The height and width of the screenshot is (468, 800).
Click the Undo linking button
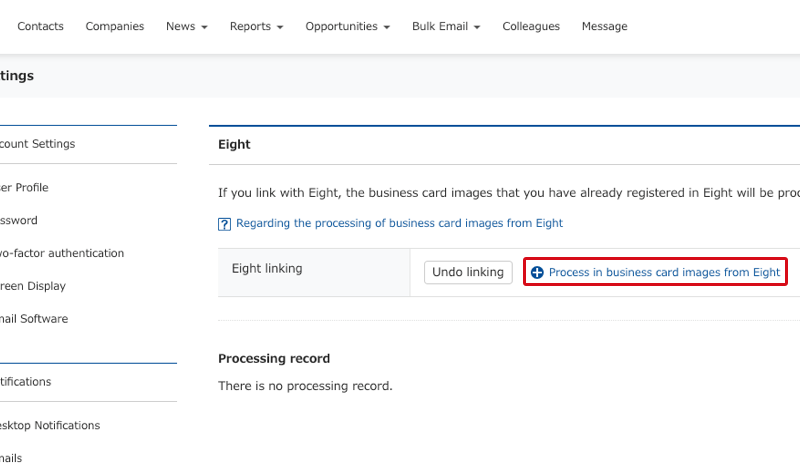[x=468, y=272]
